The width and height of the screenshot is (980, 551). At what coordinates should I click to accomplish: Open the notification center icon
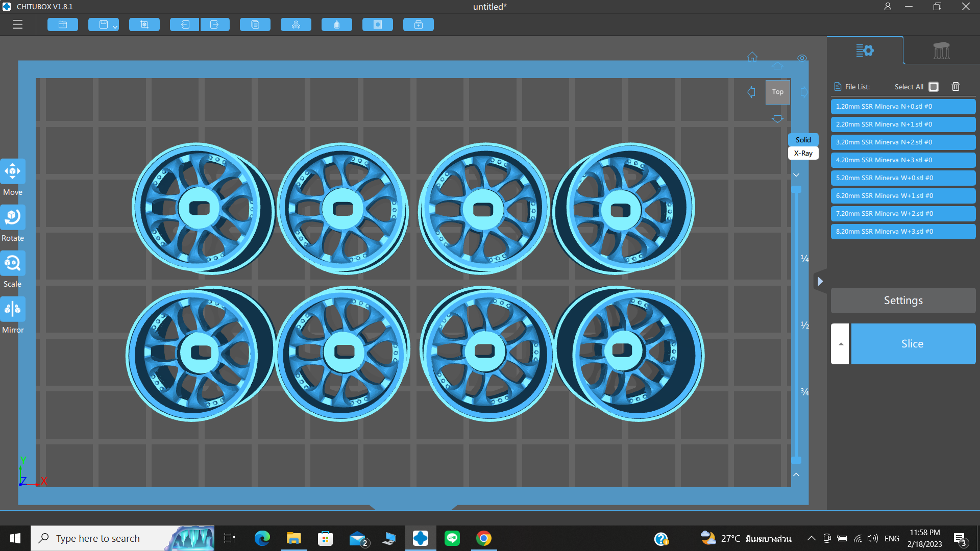click(960, 539)
